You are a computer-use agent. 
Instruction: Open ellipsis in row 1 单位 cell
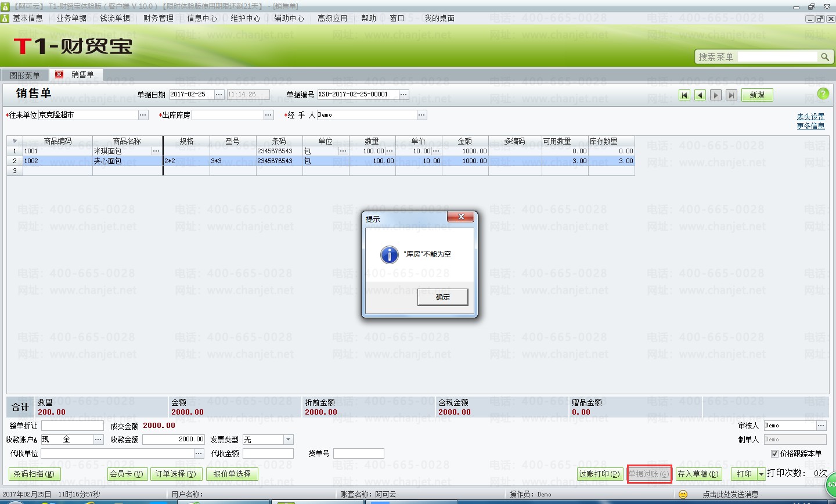(x=343, y=151)
